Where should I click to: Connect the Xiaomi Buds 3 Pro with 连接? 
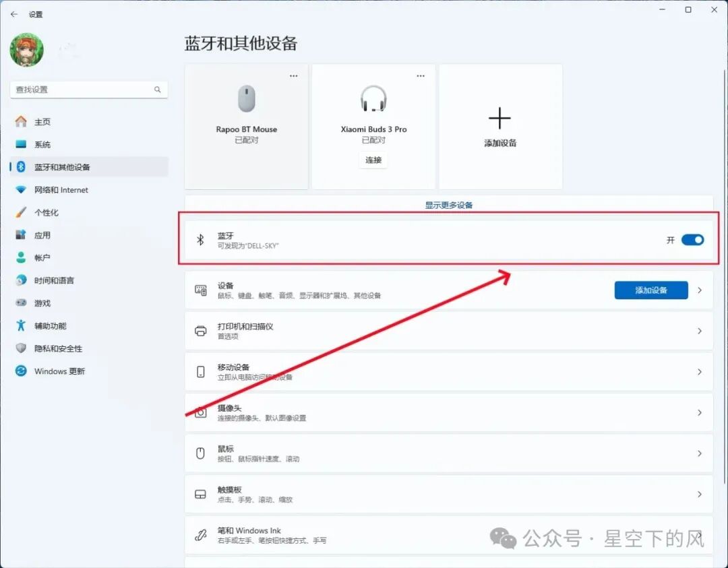coord(373,160)
